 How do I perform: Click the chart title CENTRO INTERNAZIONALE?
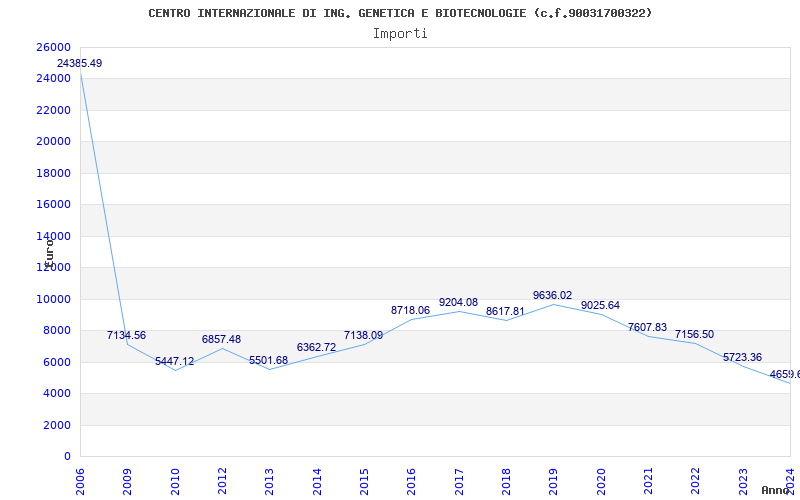[400, 13]
